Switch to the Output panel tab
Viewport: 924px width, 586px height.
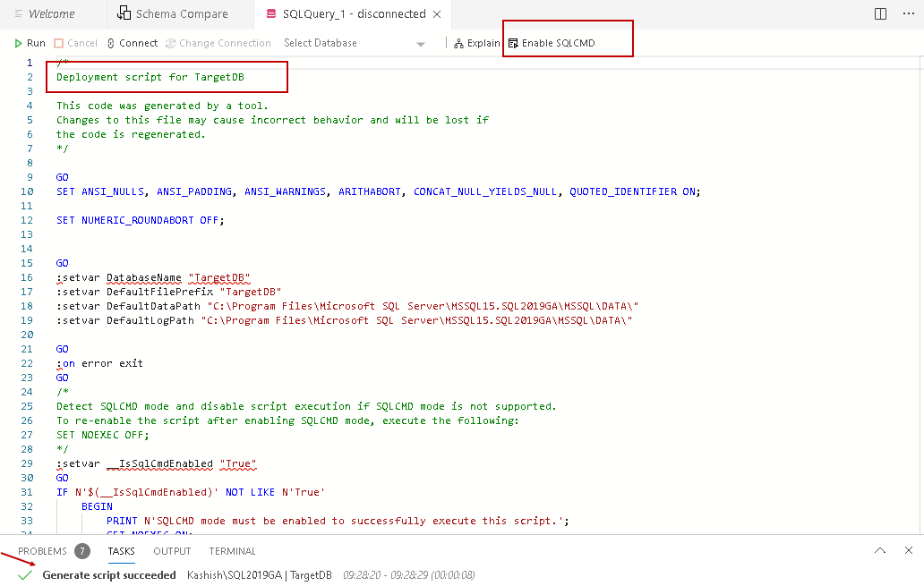pos(172,551)
